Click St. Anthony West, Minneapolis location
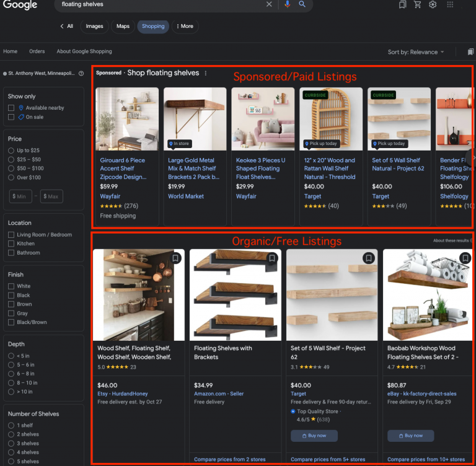The width and height of the screenshot is (476, 466). click(x=42, y=73)
